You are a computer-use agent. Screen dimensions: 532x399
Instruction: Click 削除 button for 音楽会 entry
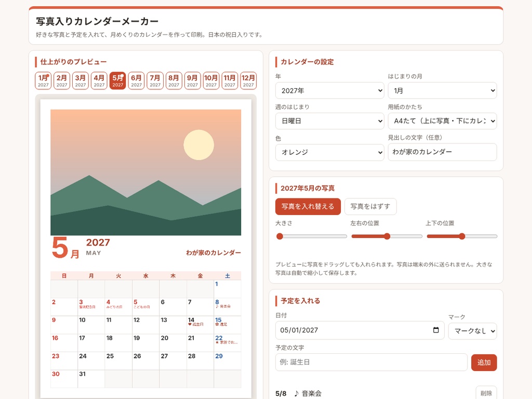[x=486, y=393]
